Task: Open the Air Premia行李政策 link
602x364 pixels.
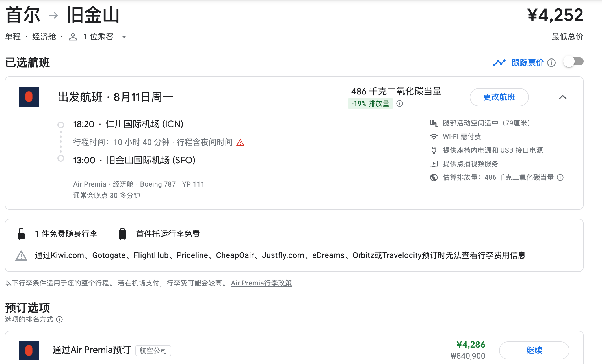Action: click(261, 283)
